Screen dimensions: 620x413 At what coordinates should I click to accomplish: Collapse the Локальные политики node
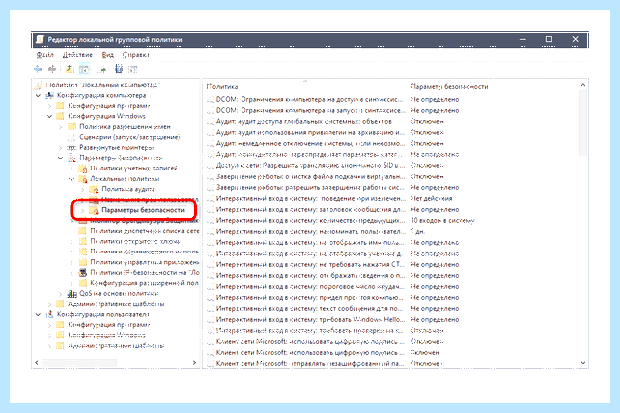tap(72, 179)
